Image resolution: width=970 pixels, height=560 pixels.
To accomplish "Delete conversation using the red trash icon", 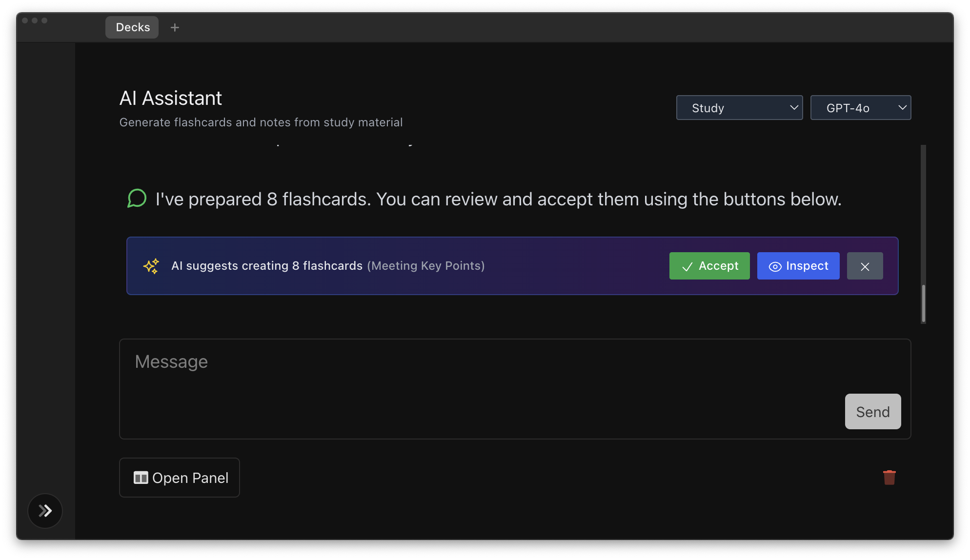I will pyautogui.click(x=889, y=478).
